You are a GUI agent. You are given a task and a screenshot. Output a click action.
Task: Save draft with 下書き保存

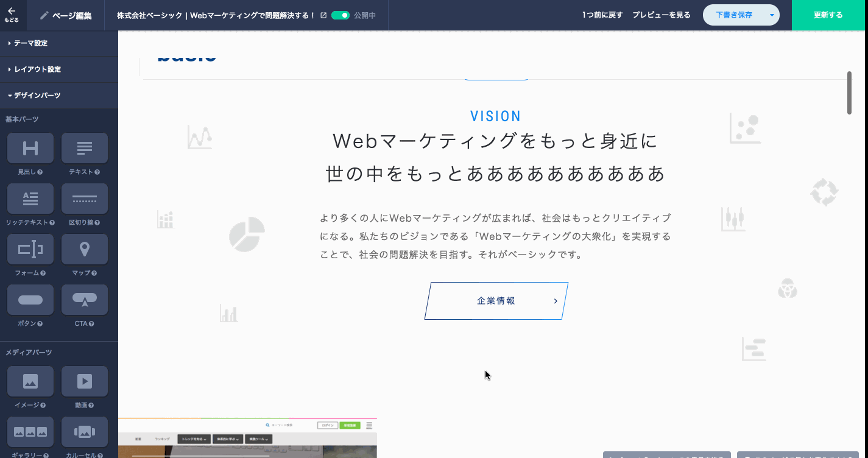[734, 15]
